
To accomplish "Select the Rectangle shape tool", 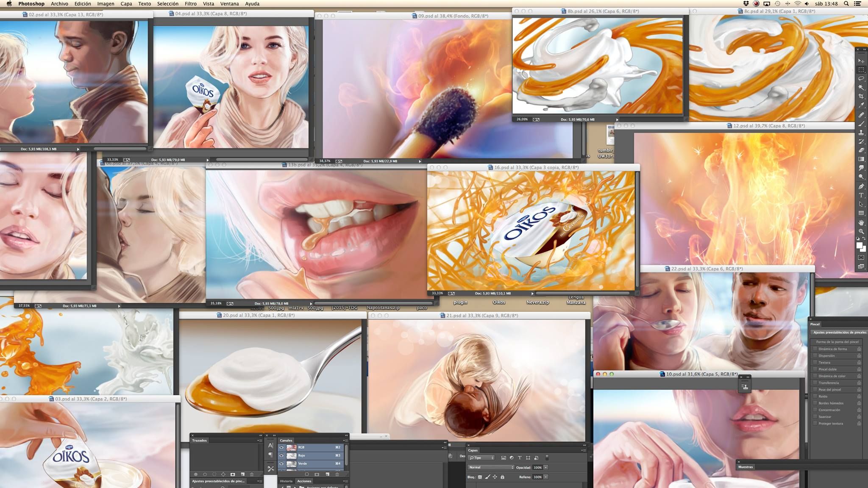I will point(861,213).
